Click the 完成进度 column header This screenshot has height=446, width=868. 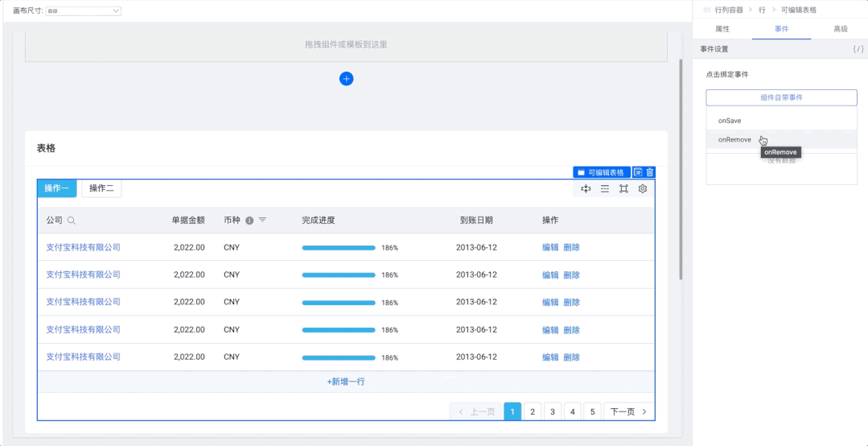point(319,220)
